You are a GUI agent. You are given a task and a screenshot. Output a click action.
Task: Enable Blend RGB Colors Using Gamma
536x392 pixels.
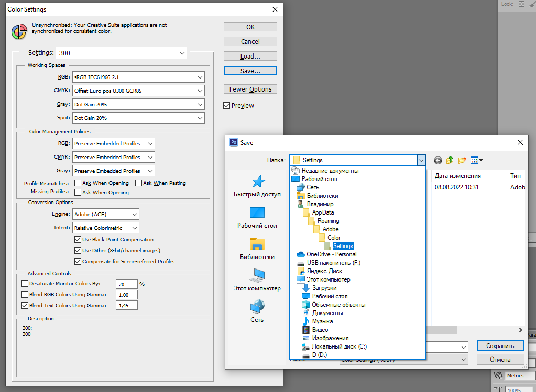click(x=25, y=294)
